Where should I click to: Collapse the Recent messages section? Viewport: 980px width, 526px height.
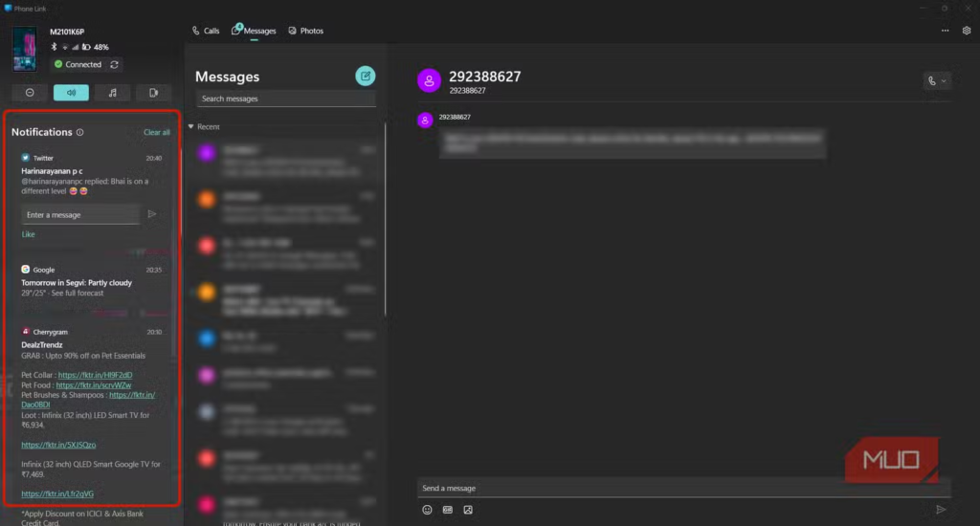[x=191, y=126]
